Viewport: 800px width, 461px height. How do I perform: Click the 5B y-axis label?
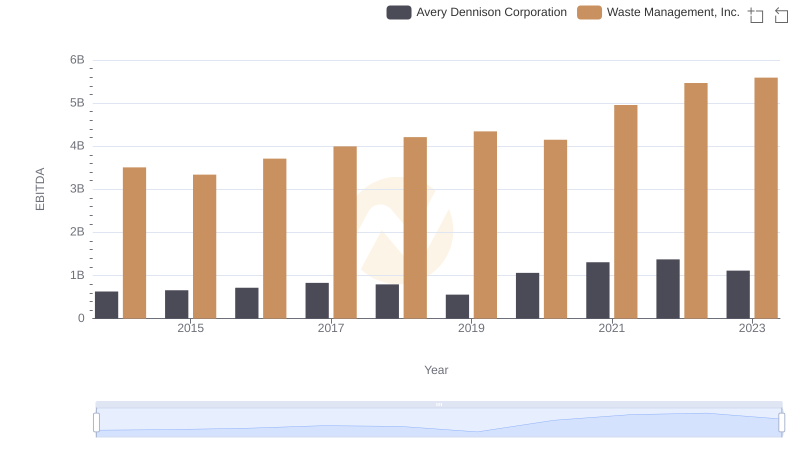(x=77, y=103)
